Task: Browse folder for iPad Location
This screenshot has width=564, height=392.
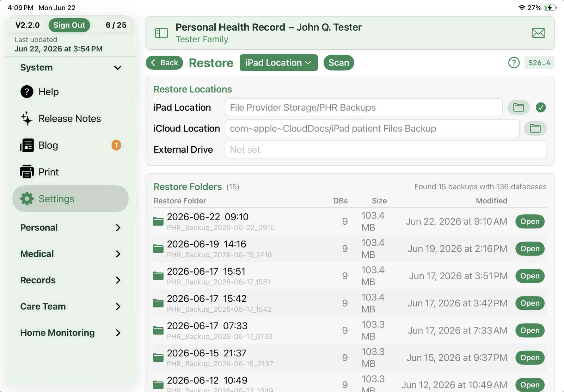Action: coord(519,108)
